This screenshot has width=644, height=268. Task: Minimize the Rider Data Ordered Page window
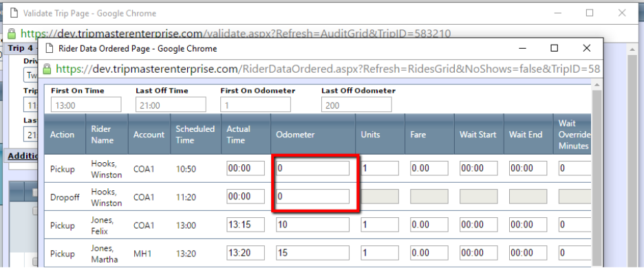522,48
